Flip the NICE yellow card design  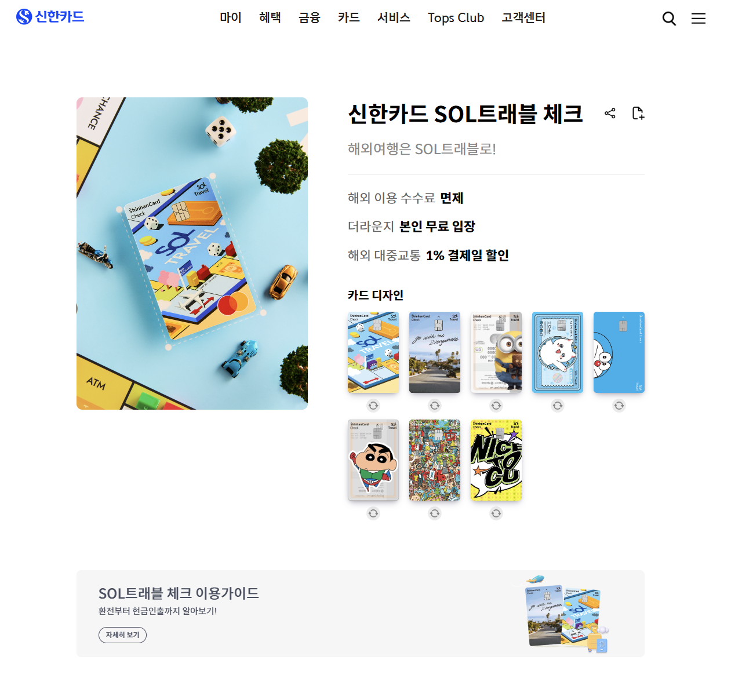[x=496, y=513]
